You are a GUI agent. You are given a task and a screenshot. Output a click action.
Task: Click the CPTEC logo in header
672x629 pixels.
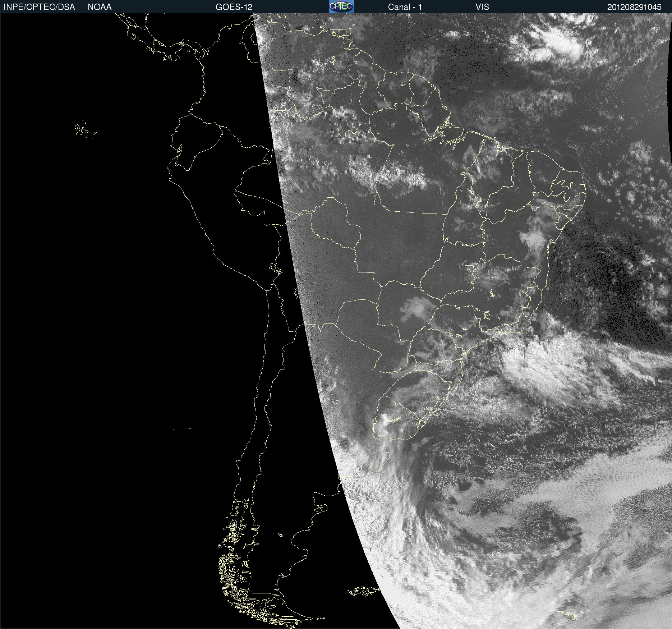341,6
